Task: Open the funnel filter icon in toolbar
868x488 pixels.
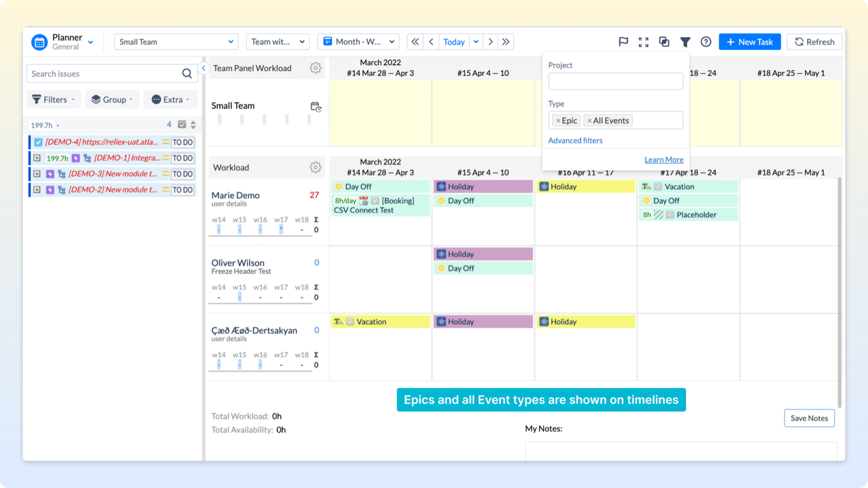Action: tap(685, 42)
